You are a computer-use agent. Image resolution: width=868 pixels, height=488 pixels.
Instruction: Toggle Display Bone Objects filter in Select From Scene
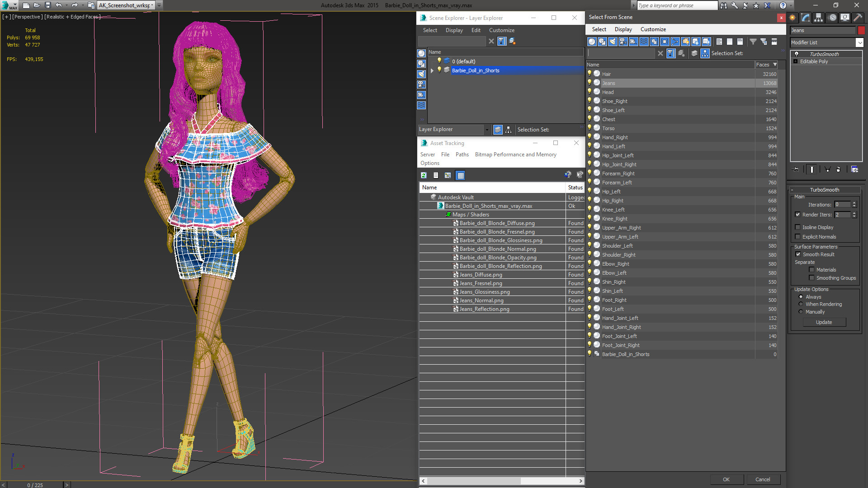click(675, 42)
